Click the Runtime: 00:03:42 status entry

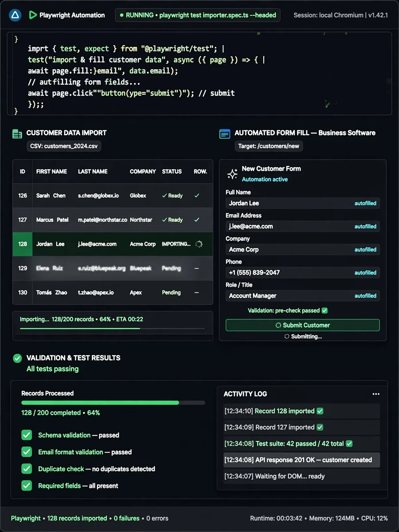[x=276, y=518]
